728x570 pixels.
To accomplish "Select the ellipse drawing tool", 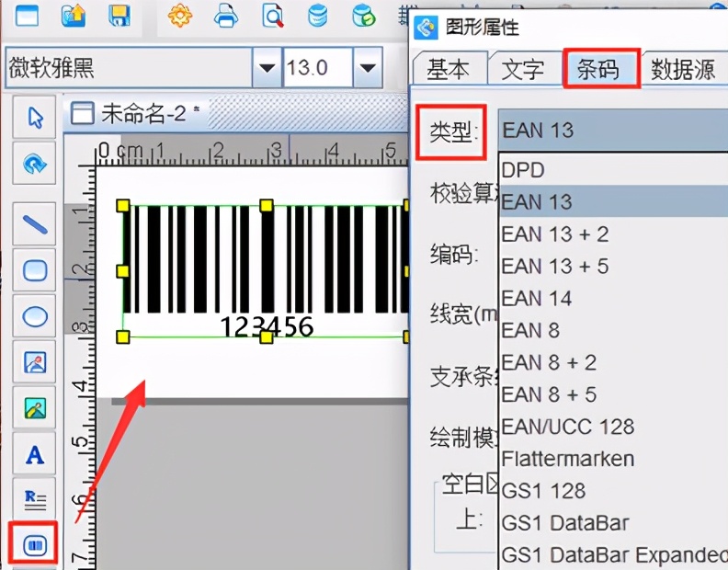I will click(x=35, y=316).
